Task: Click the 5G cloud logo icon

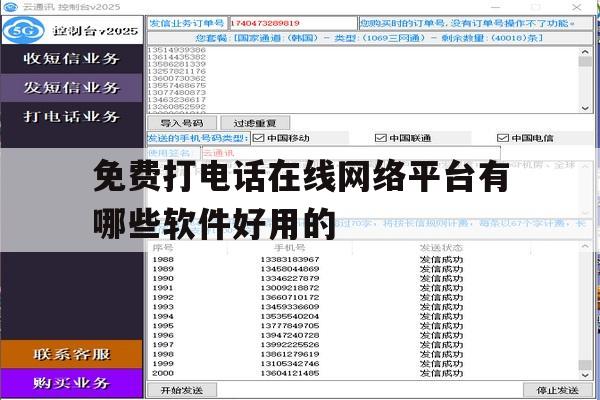Action: (x=23, y=30)
